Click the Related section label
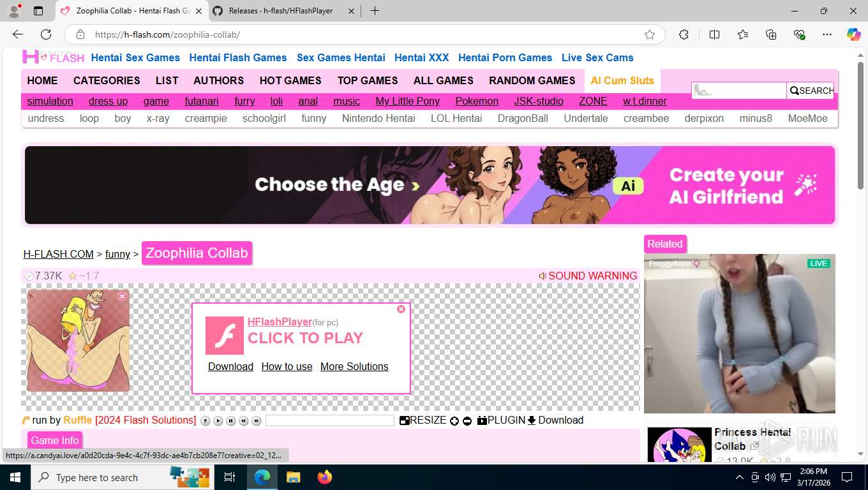This screenshot has width=868, height=490. coord(664,244)
